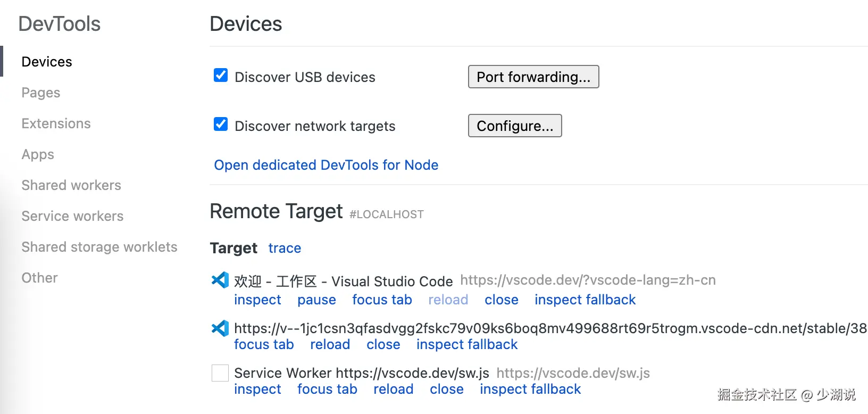This screenshot has width=868, height=414.
Task: Click inspect fallback for the Visual Studio Code target
Action: pyautogui.click(x=585, y=300)
